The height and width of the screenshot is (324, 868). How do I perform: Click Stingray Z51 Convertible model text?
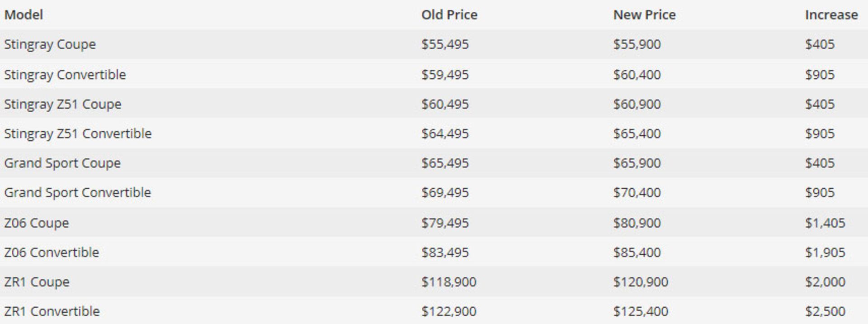[x=78, y=133]
